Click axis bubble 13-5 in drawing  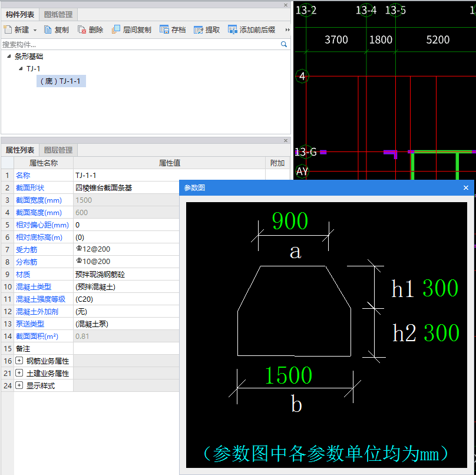click(395, 11)
